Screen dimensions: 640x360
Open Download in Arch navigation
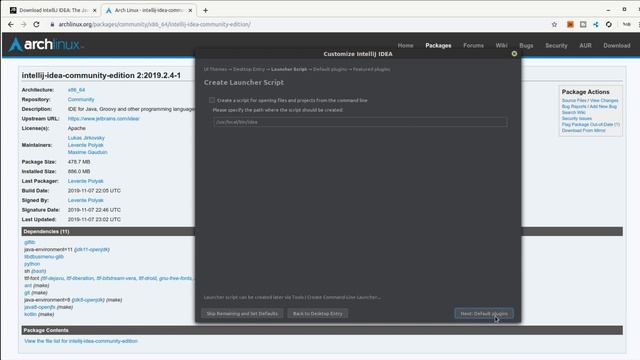(x=617, y=45)
